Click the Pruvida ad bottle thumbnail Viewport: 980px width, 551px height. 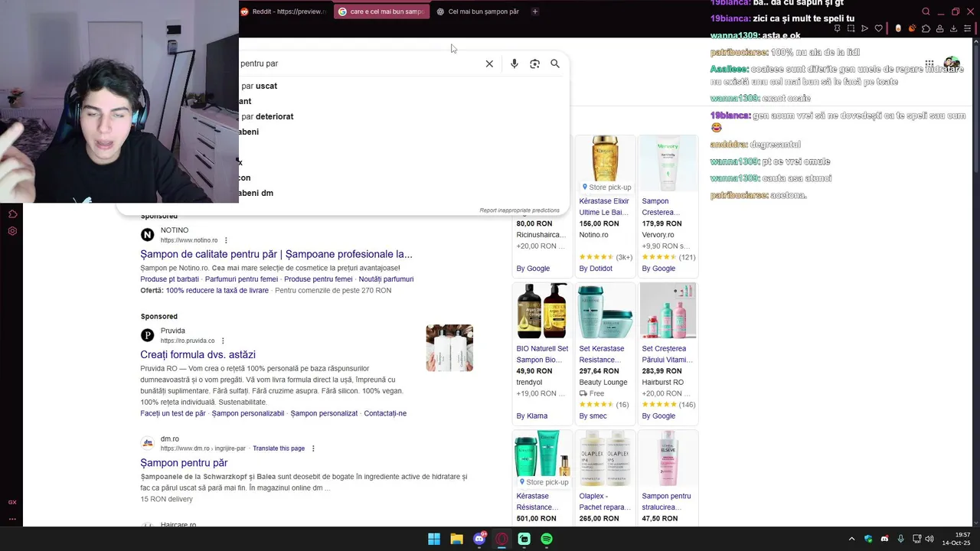(x=449, y=348)
